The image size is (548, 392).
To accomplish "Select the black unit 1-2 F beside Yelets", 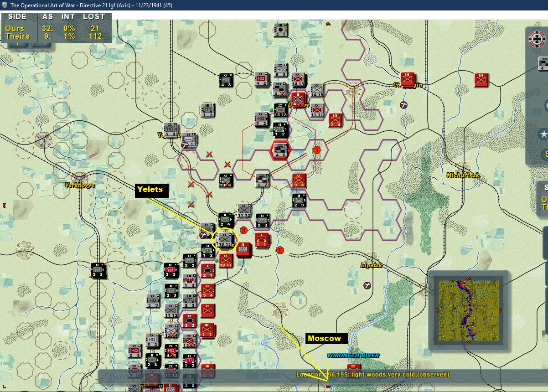I will (207, 251).
